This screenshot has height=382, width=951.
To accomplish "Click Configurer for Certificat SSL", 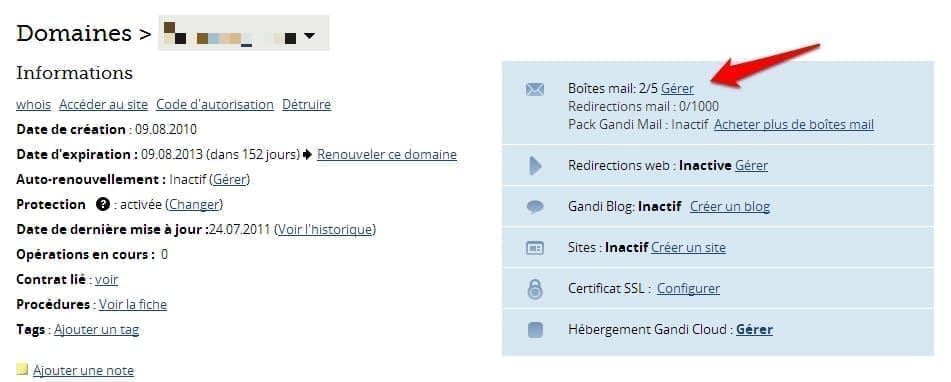I will (x=688, y=289).
